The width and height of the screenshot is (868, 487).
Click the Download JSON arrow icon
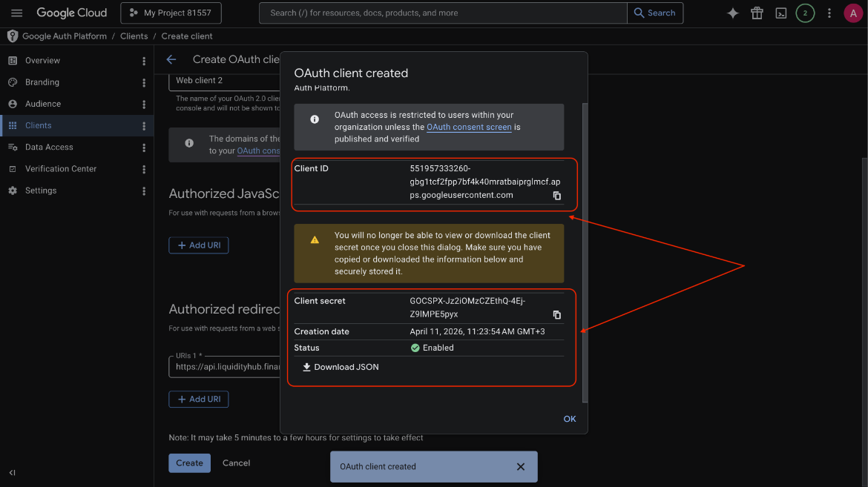tap(306, 367)
